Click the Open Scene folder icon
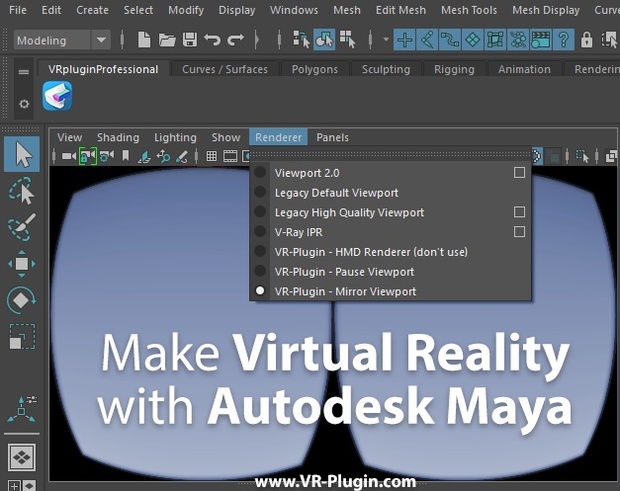This screenshot has height=491, width=620. 167,40
